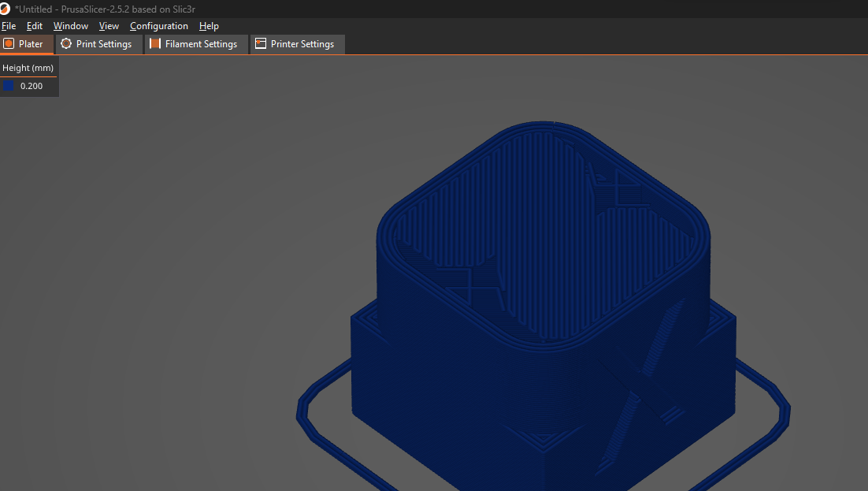Switch to the Print Settings tab
Viewport: 868px width, 491px height.
98,44
